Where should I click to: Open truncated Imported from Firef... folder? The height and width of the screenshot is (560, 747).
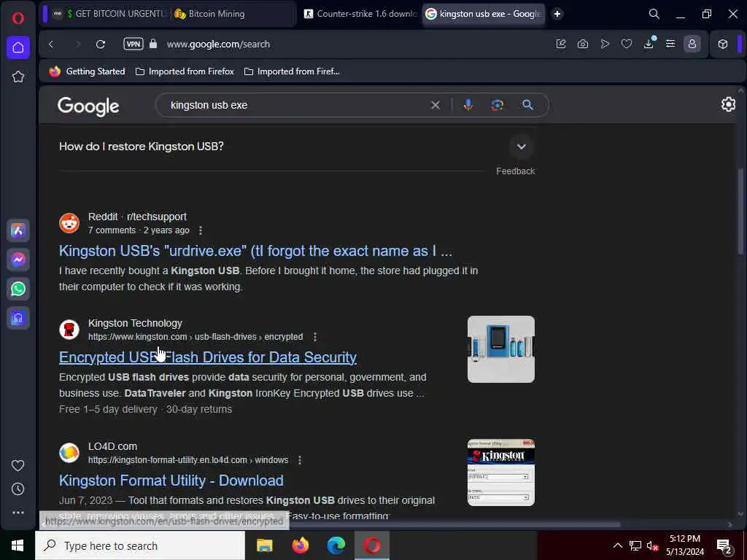coord(292,71)
